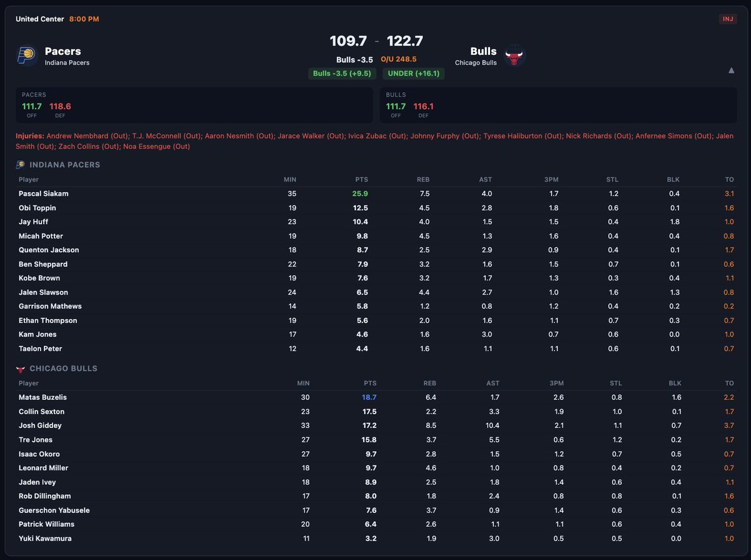Select player Matas Buzelis
The image size is (751, 560).
click(x=43, y=397)
